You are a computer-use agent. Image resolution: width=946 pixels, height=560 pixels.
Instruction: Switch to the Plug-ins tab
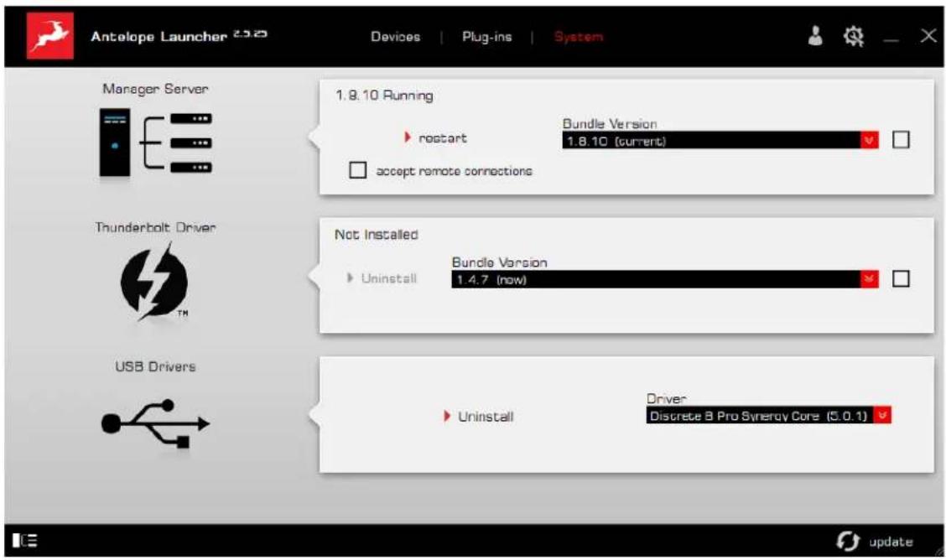[487, 37]
